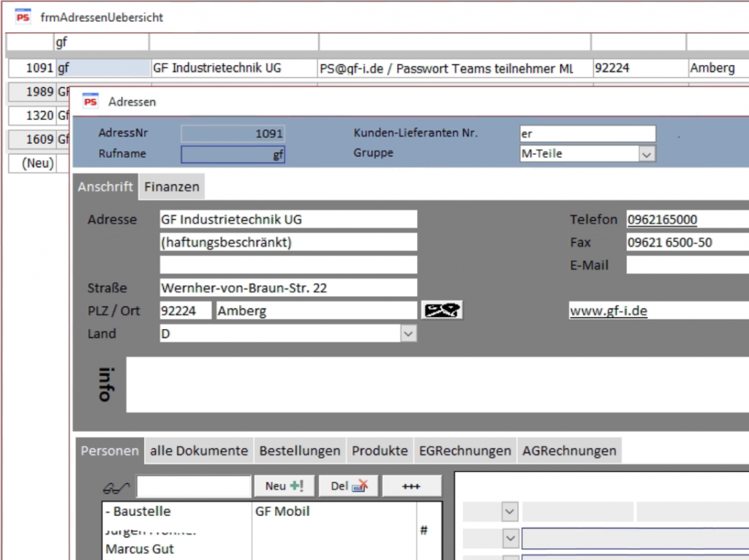749x560 pixels.
Task: Open the www.gf-i.de website link
Action: 608,311
